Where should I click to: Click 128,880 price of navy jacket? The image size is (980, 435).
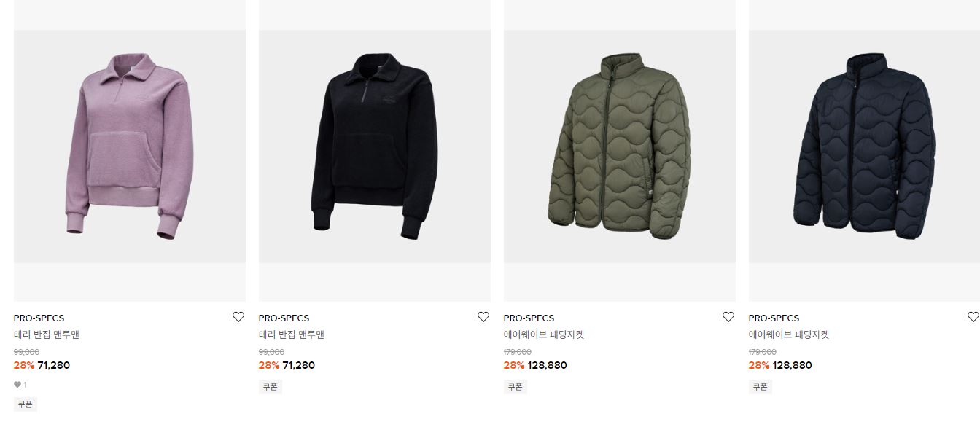(792, 365)
